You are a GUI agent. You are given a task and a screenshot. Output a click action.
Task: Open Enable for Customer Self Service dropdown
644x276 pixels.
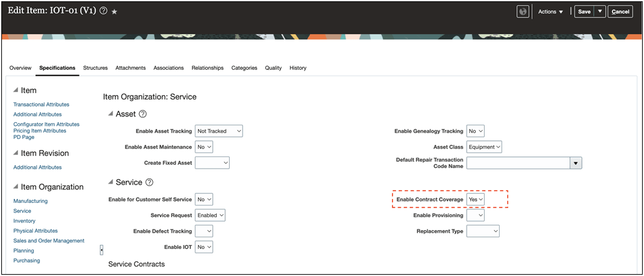(x=204, y=200)
